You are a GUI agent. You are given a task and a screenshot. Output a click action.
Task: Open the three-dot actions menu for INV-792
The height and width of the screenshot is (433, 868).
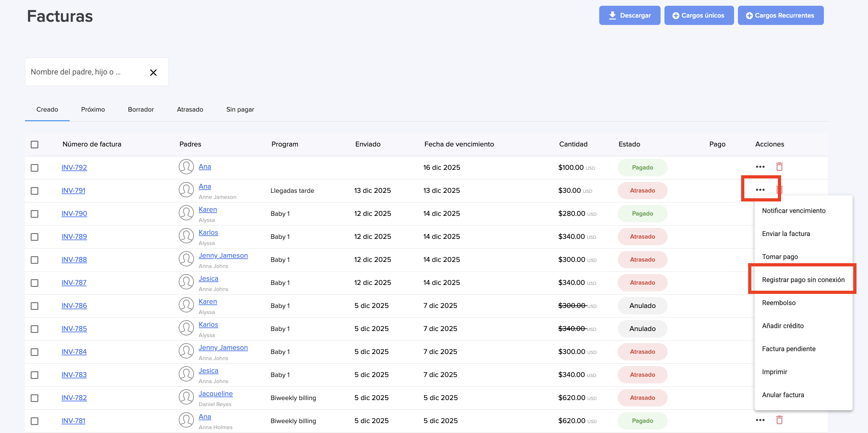click(760, 167)
